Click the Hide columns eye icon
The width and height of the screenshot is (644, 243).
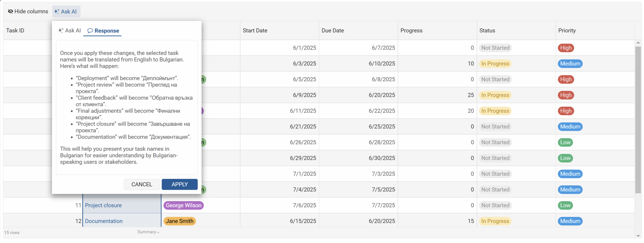[10, 11]
